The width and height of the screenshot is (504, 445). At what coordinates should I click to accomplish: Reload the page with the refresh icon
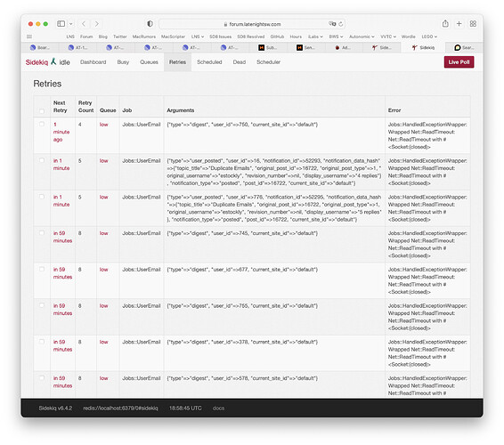(x=341, y=24)
